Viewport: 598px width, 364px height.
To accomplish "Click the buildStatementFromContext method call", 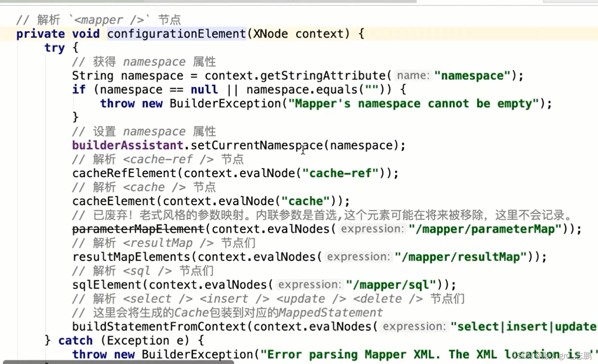I will (x=159, y=327).
